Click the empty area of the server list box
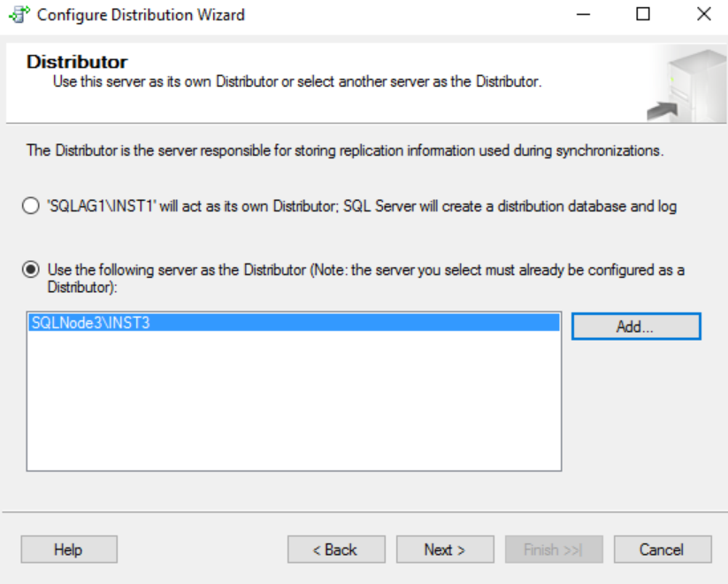 click(x=294, y=407)
